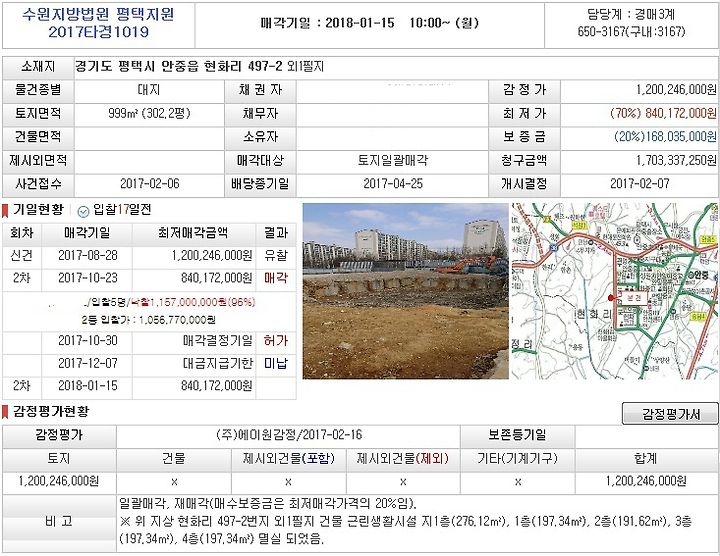Select 대금지급기한 label
Image resolution: width=720 pixels, height=556 pixels.
(x=218, y=364)
